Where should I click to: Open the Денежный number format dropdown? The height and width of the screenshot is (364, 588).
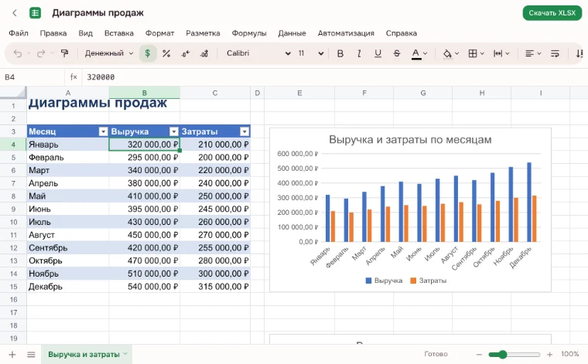pyautogui.click(x=109, y=53)
